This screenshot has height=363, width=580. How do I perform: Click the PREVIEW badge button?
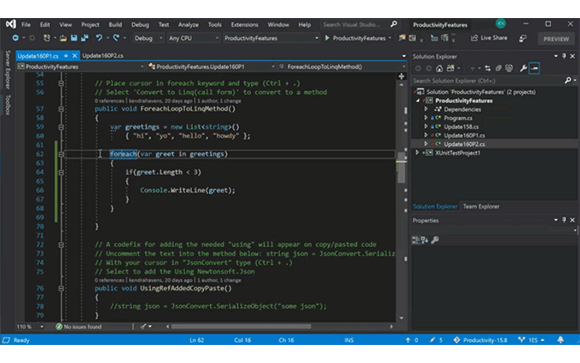point(556,39)
